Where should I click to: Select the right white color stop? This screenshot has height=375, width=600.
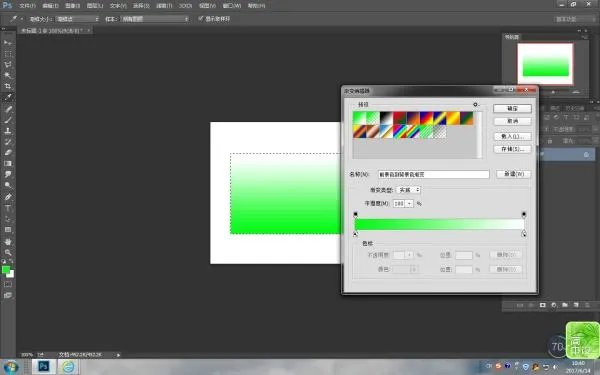click(x=524, y=234)
